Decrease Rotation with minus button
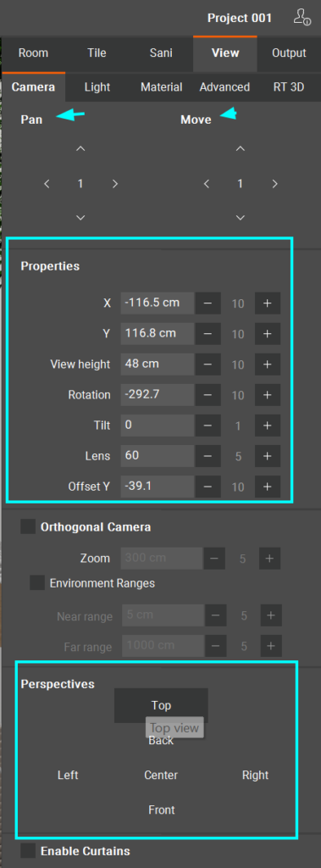The image size is (321, 868). tap(208, 395)
